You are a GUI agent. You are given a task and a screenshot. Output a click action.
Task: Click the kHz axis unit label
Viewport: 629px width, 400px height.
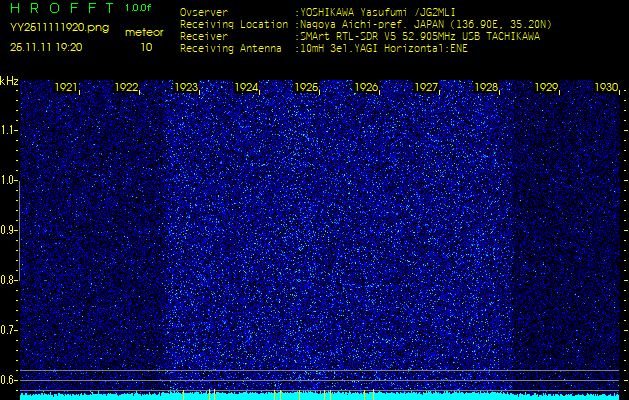click(x=9, y=81)
